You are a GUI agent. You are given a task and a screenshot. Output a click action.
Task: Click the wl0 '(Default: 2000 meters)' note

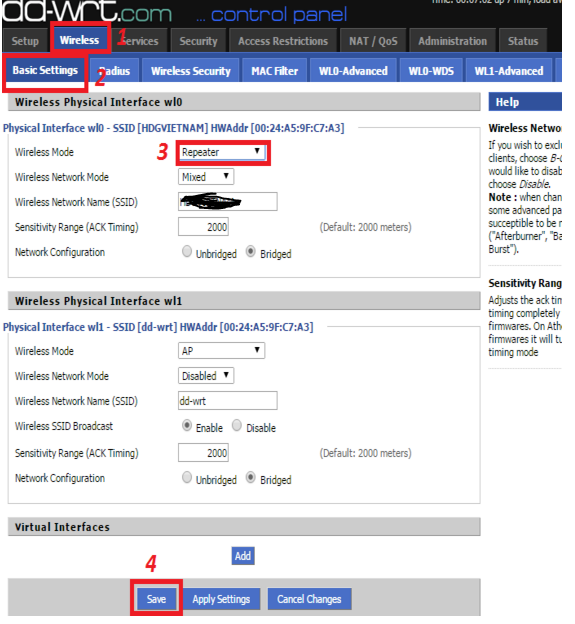click(365, 227)
